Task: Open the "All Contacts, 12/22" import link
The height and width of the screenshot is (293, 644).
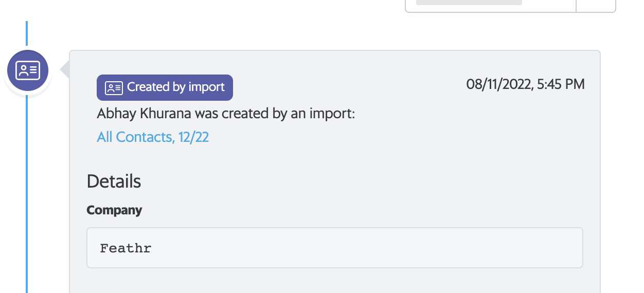Action: click(153, 137)
